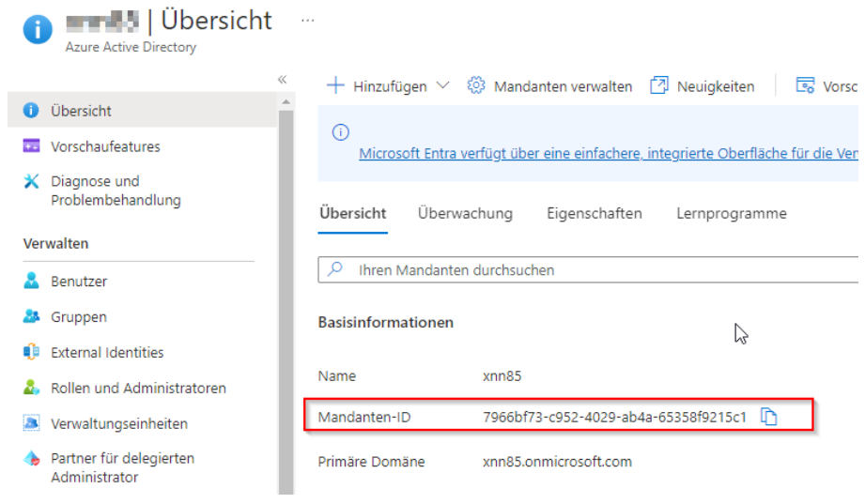Click the primary domain xnn85.onmicrosoft.com
Screen dimensions: 865x504
(x=557, y=462)
